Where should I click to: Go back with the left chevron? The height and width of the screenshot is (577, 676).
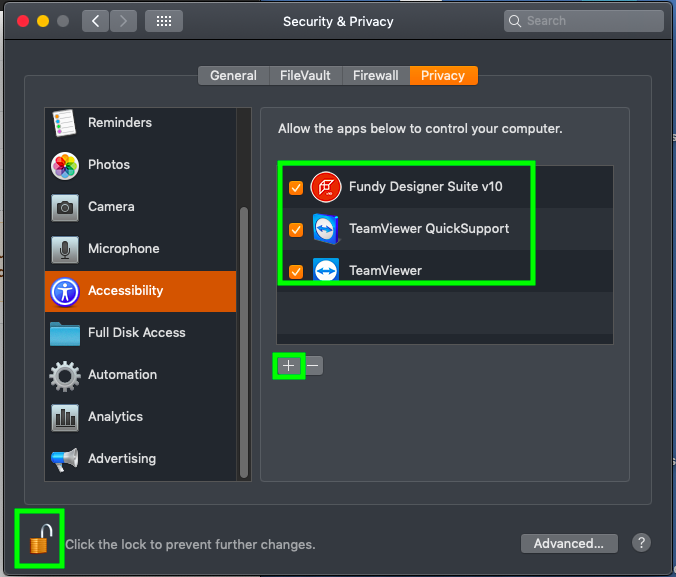[x=96, y=21]
